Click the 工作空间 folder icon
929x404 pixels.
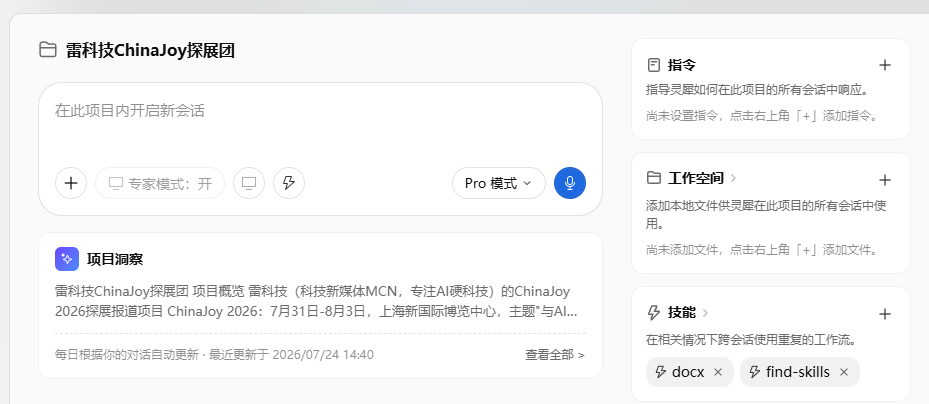pos(653,178)
